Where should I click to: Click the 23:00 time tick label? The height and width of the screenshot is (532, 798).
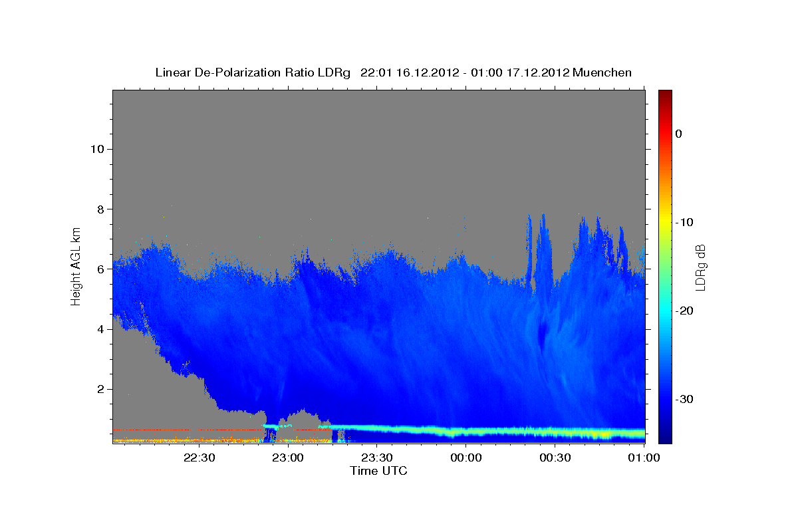pos(288,458)
